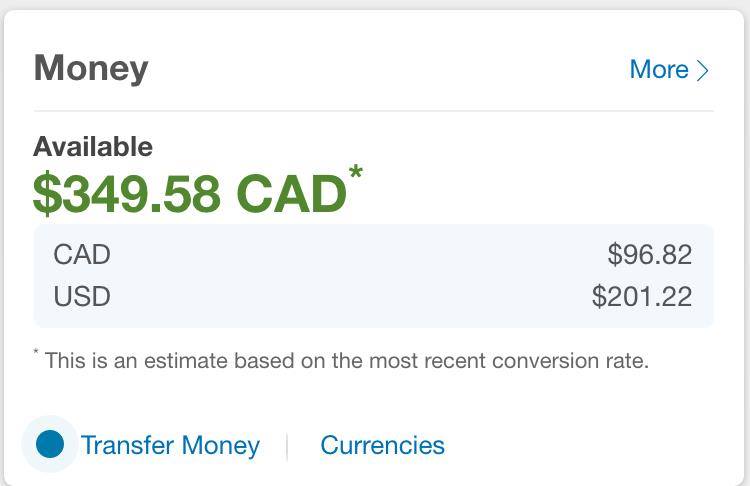
Task: Select the CAD currency row label
Action: point(82,254)
